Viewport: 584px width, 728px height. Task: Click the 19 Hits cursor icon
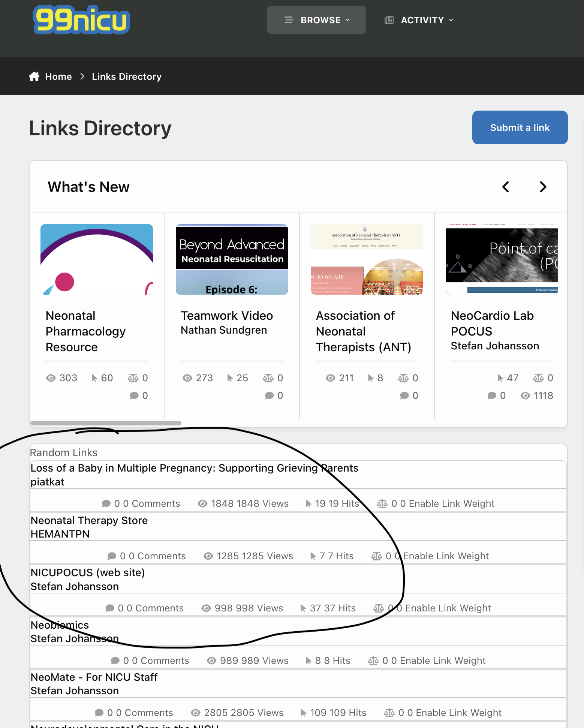pos(308,503)
